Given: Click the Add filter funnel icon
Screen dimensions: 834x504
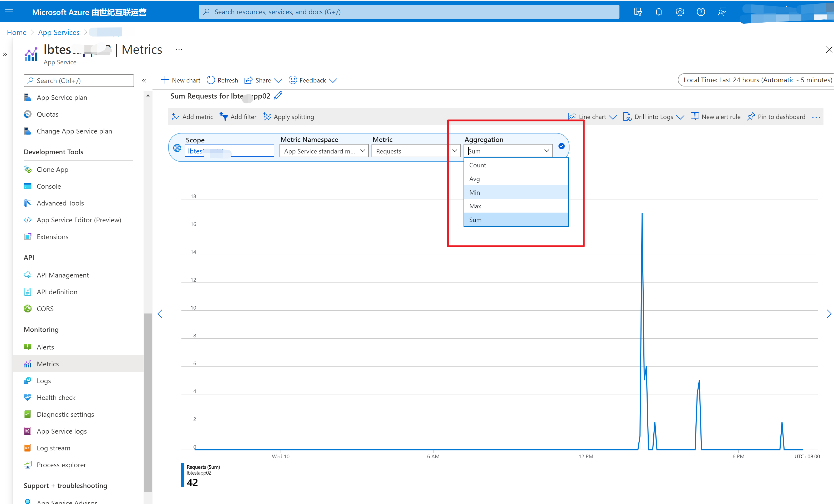Looking at the screenshot, I should pos(224,117).
